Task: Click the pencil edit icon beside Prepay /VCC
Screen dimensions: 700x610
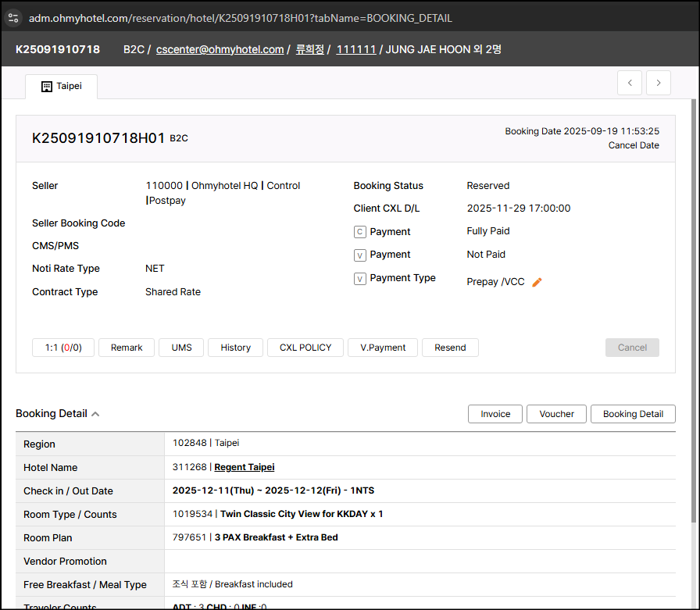Action: pos(537,282)
